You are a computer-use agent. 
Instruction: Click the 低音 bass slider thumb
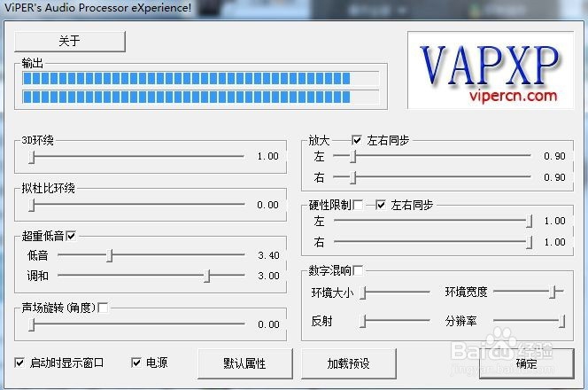[110, 255]
